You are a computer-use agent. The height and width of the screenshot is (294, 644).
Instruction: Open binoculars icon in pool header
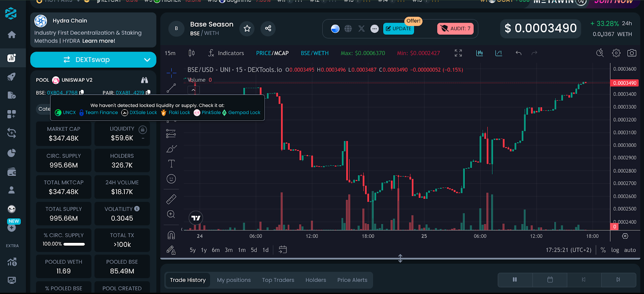tap(144, 80)
